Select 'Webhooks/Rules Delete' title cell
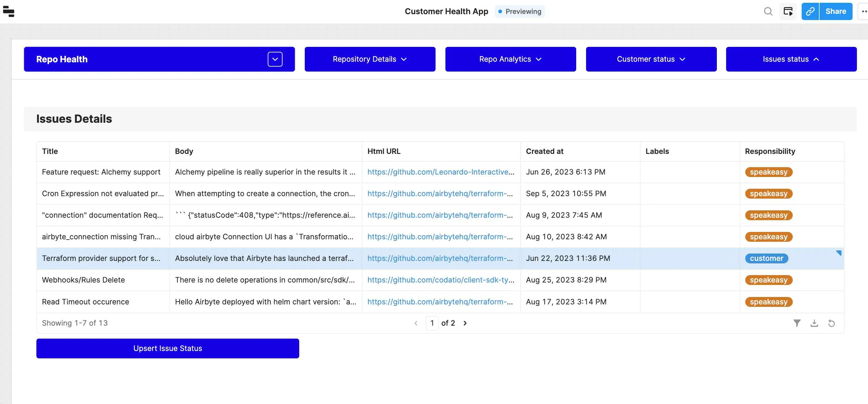The image size is (868, 404). pyautogui.click(x=103, y=280)
